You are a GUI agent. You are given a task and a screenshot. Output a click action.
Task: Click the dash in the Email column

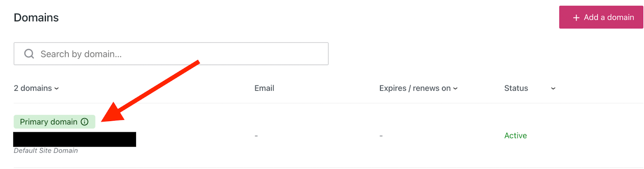(256, 136)
